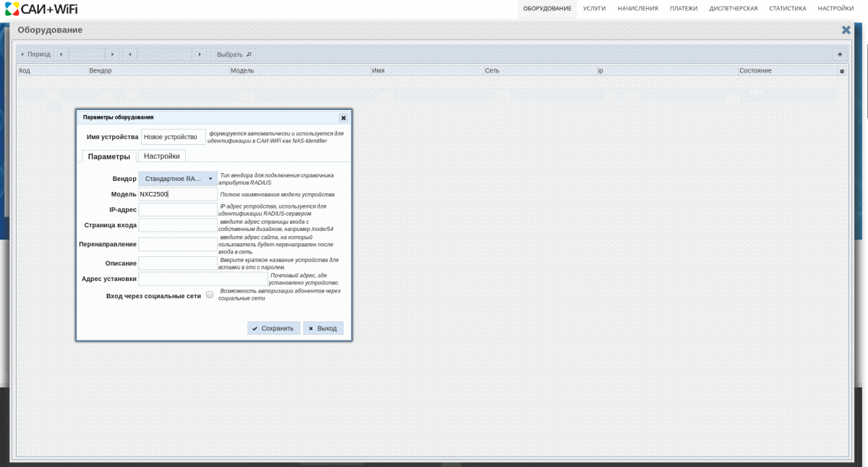Expand the Период filter toggle
Image resolution: width=868 pixels, height=467 pixels.
[35, 54]
